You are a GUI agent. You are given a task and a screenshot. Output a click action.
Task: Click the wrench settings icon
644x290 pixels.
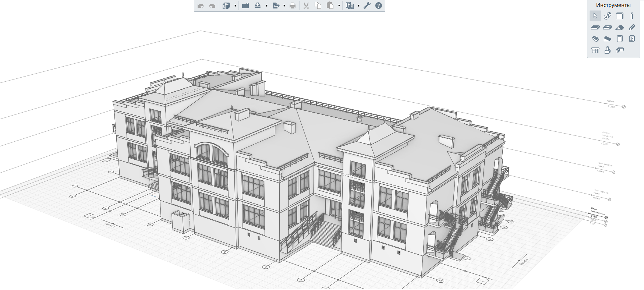(367, 6)
